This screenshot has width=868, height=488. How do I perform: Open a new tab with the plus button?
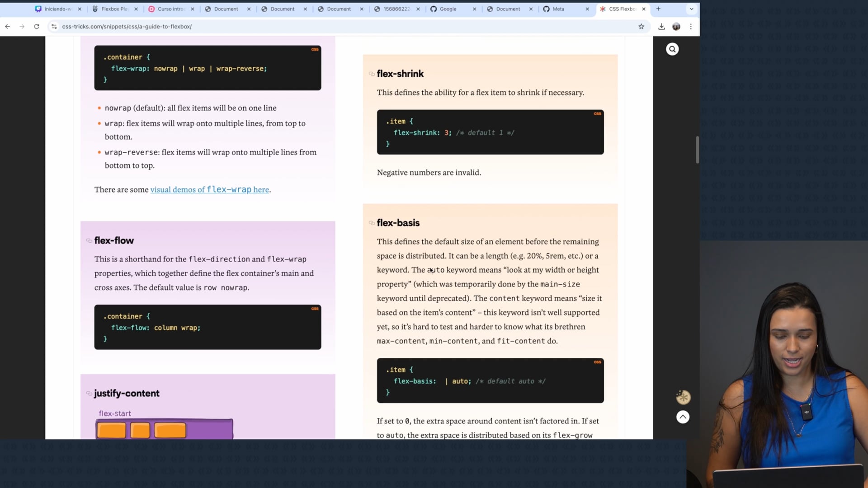[x=658, y=9]
